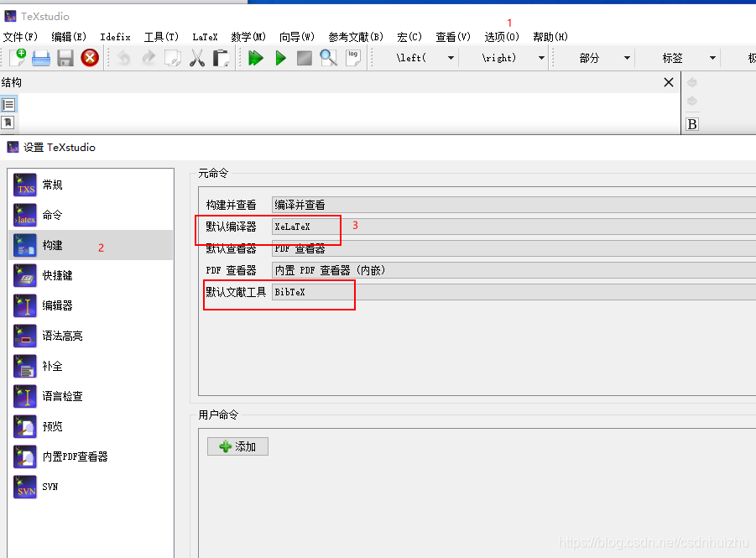This screenshot has height=558, width=756.
Task: Expand the 标签 label dropdown
Action: 712,58
